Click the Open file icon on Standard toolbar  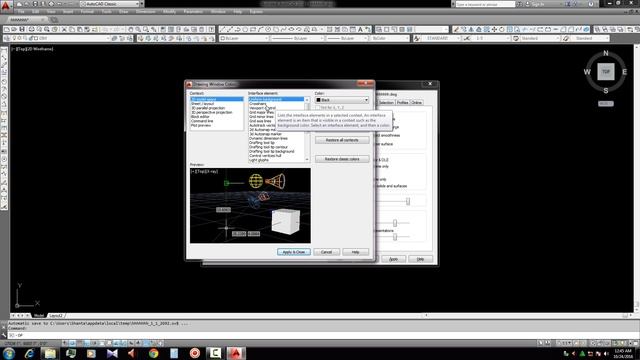(14, 29)
